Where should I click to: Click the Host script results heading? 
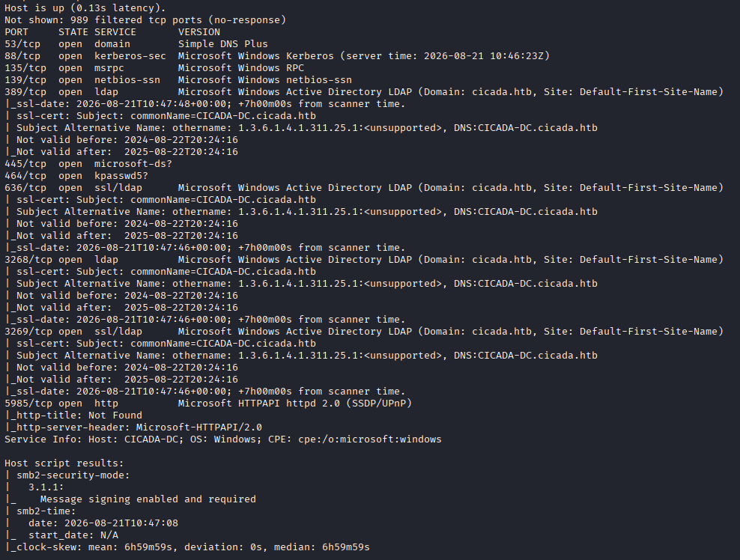[x=64, y=463]
